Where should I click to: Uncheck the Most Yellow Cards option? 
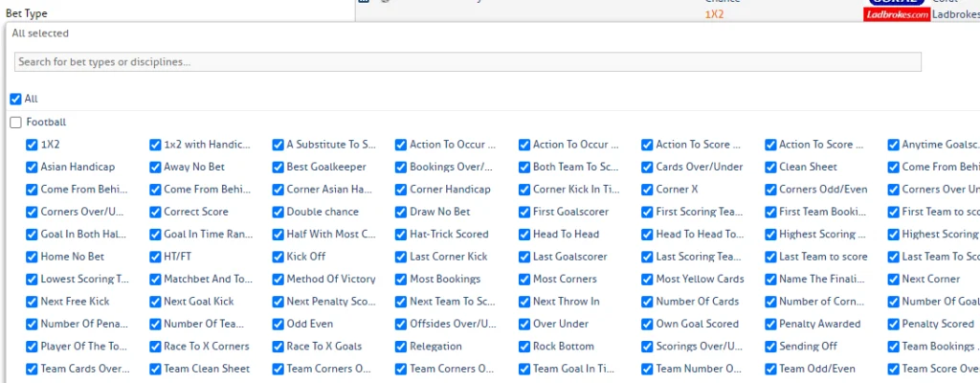pyautogui.click(x=648, y=279)
